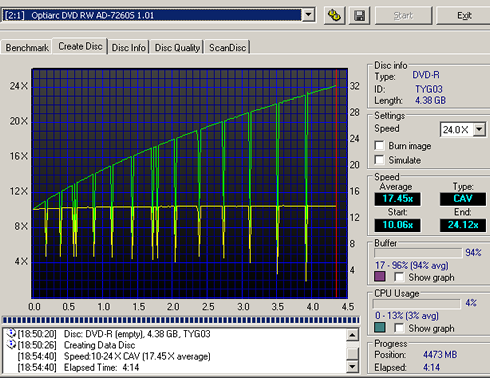Click the log scrollbar up arrow
This screenshot has height=378, width=490.
(x=352, y=335)
